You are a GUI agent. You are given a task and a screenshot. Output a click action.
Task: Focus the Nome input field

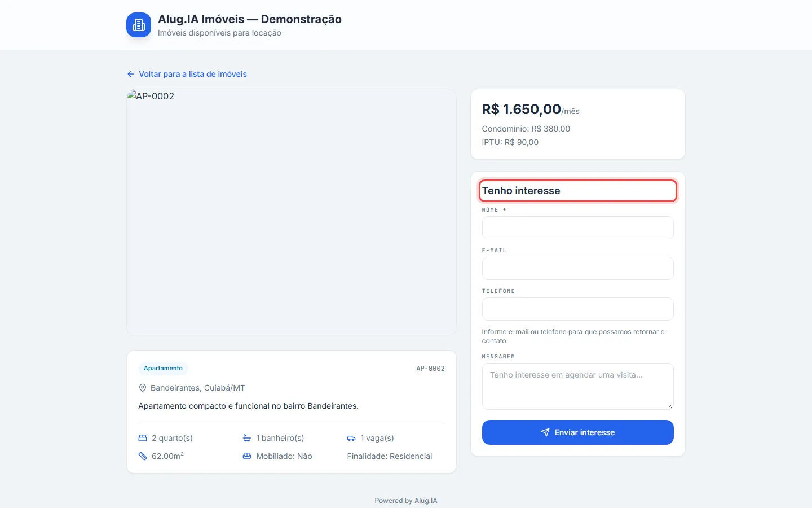[x=578, y=228]
